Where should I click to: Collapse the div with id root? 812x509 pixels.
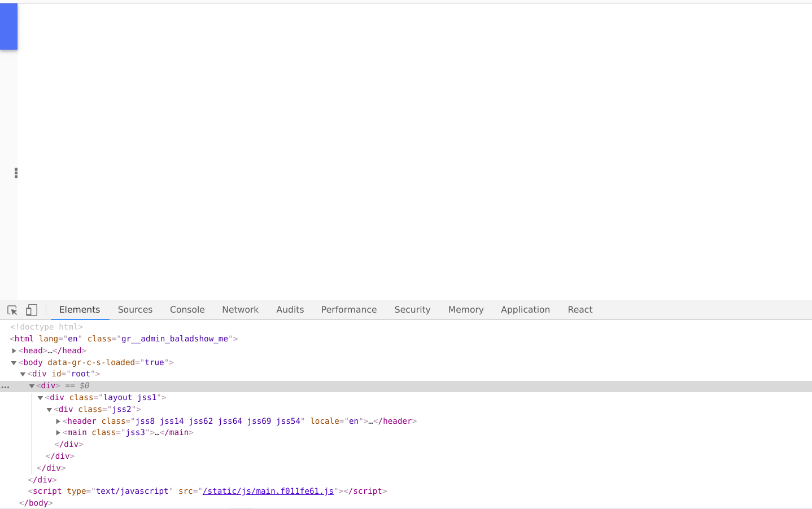click(x=23, y=374)
